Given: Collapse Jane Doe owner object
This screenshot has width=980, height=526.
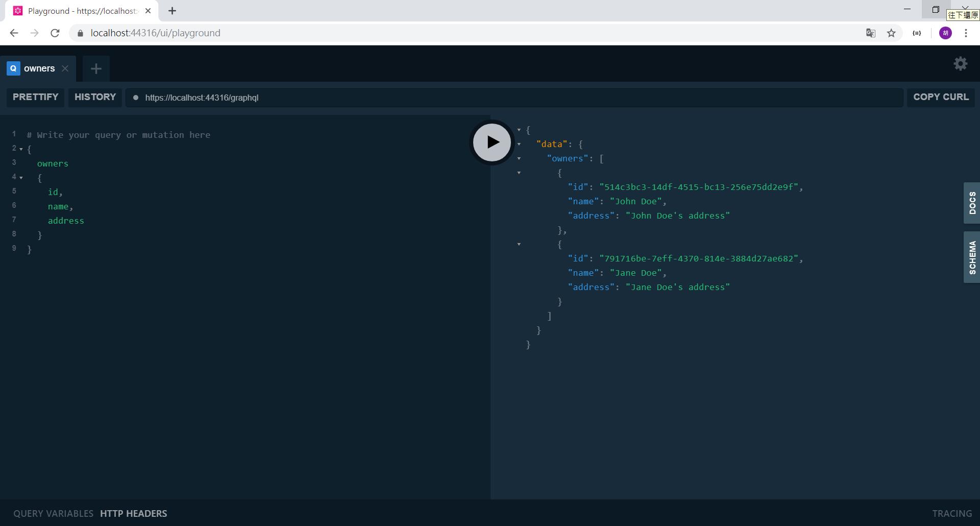Looking at the screenshot, I should 519,244.
